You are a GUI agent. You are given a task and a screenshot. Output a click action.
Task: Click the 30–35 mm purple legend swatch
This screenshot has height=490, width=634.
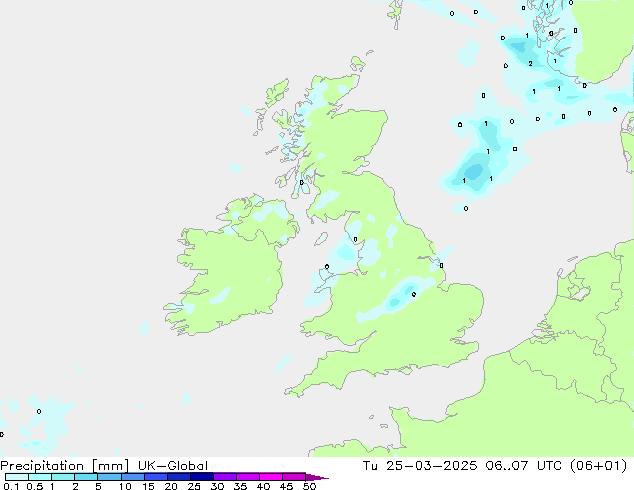click(x=225, y=477)
